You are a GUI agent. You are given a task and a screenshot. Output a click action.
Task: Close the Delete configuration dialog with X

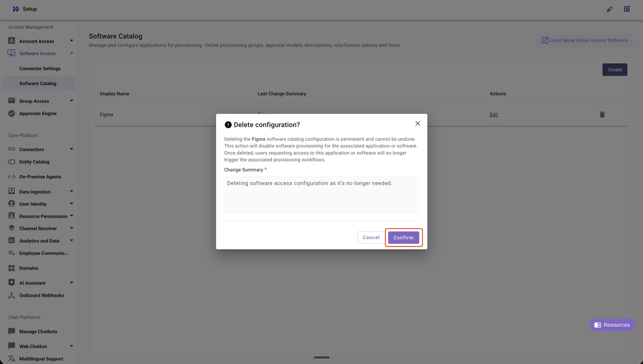(418, 124)
